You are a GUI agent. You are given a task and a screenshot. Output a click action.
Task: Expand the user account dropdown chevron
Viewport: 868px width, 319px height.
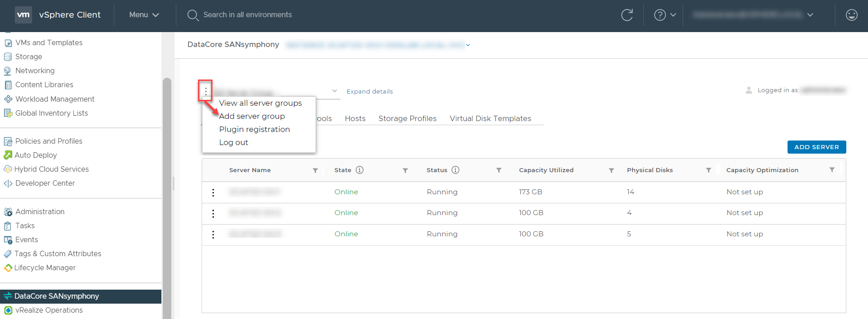[x=810, y=15]
